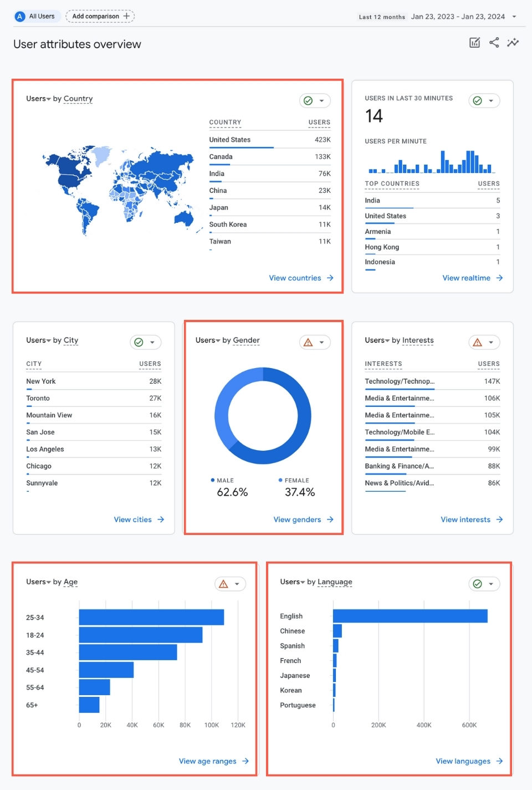This screenshot has height=790, width=532.
Task: Click the warning icon on Age card
Action: tap(224, 584)
